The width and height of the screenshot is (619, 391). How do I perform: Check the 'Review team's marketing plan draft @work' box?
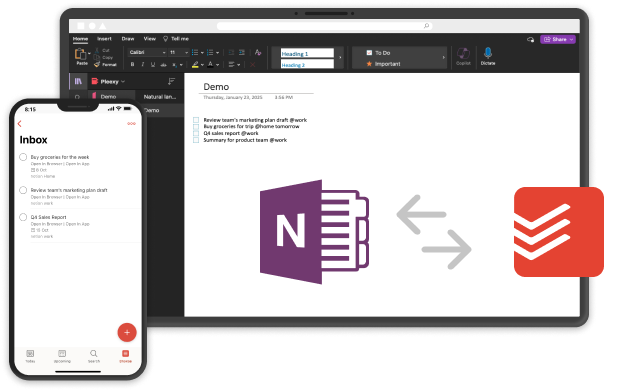pyautogui.click(x=196, y=120)
